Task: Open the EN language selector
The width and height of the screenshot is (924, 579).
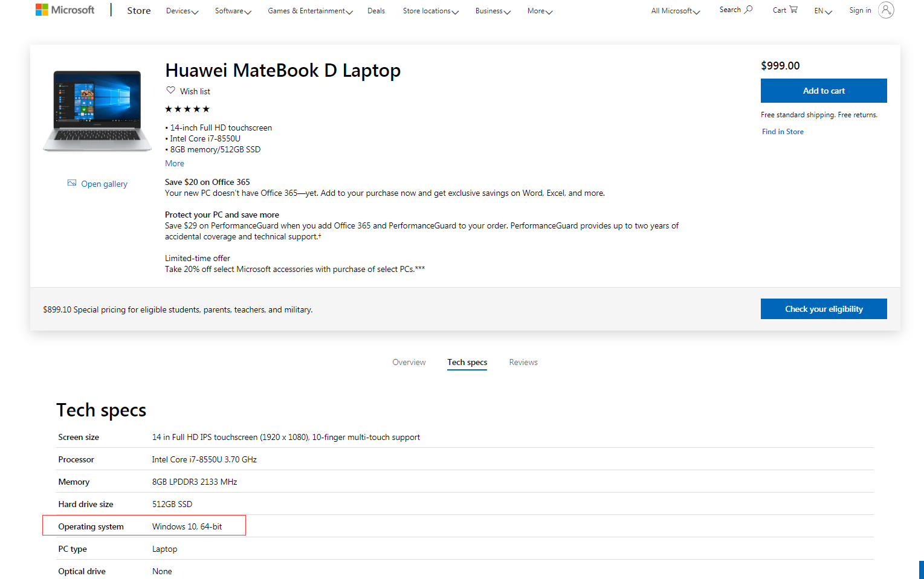Action: click(x=822, y=11)
